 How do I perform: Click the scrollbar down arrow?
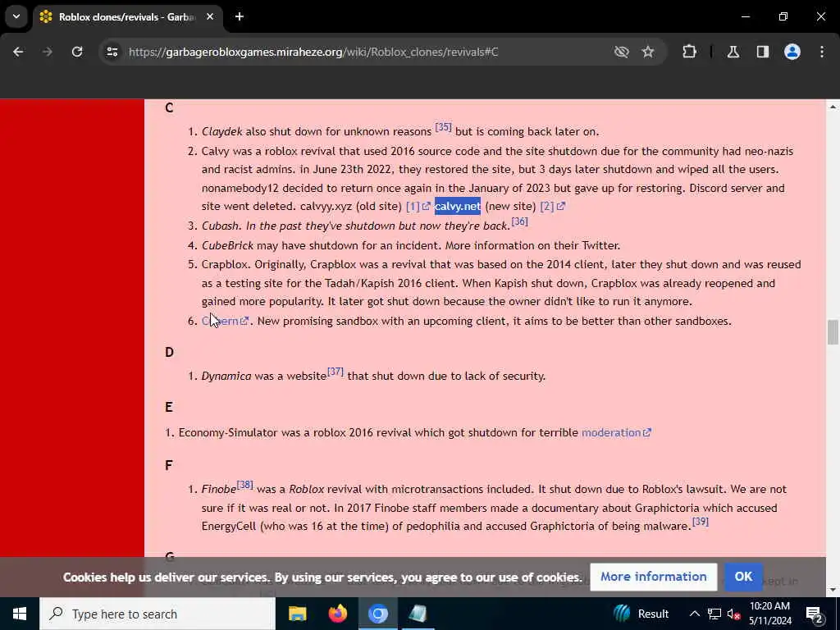click(833, 590)
